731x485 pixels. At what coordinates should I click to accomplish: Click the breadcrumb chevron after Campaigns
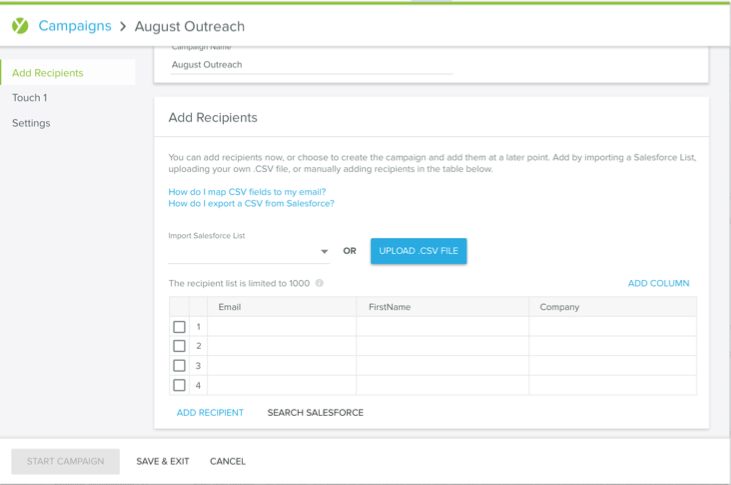[123, 26]
